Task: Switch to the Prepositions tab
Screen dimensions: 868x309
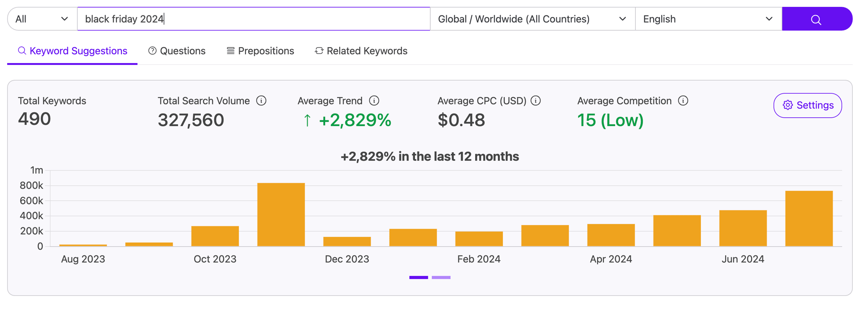Action: coord(260,51)
